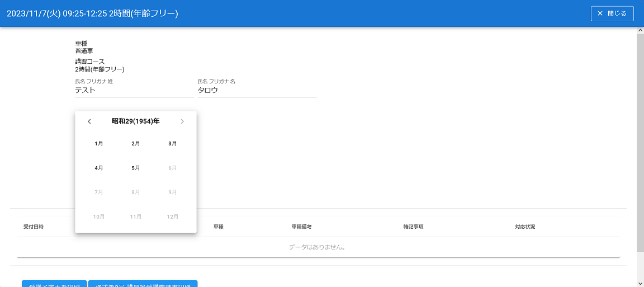Go to previous year in date picker
Image resolution: width=644 pixels, height=287 pixels.
coord(89,121)
